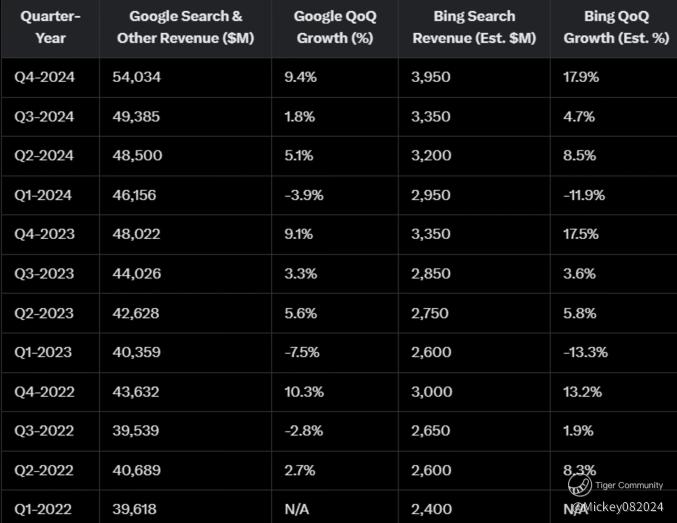Select the Q3-2022 row label
Viewport: 677px width, 523px height.
click(44, 431)
